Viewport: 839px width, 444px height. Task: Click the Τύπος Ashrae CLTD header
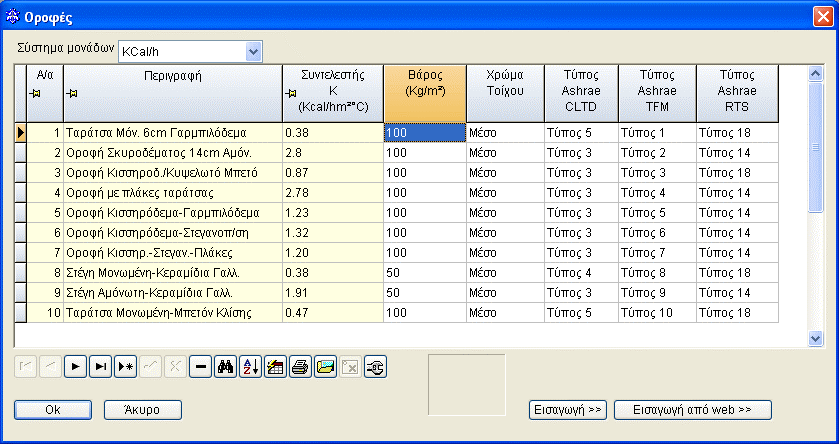[x=581, y=94]
